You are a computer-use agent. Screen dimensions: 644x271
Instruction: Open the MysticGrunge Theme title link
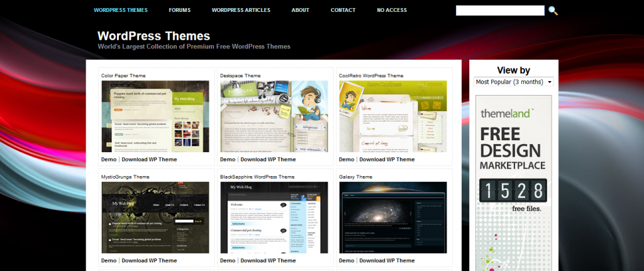click(125, 177)
